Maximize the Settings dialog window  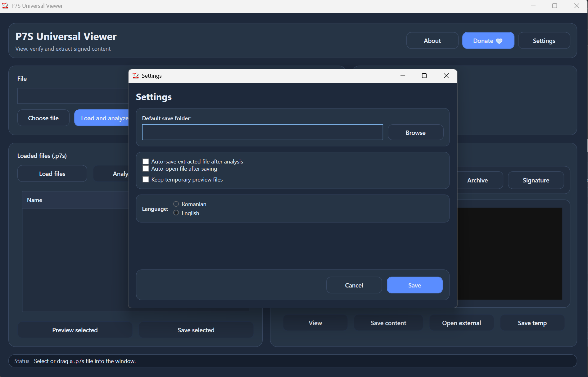coord(424,76)
